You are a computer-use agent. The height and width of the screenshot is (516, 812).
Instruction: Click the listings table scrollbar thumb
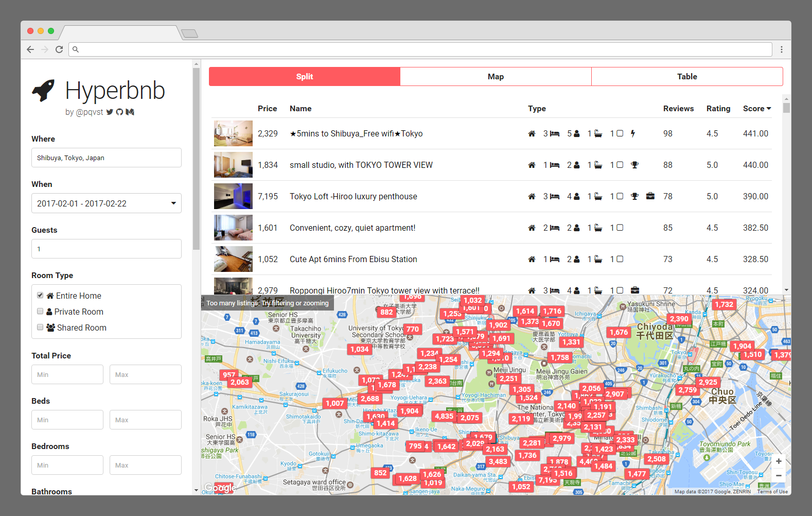(786, 108)
